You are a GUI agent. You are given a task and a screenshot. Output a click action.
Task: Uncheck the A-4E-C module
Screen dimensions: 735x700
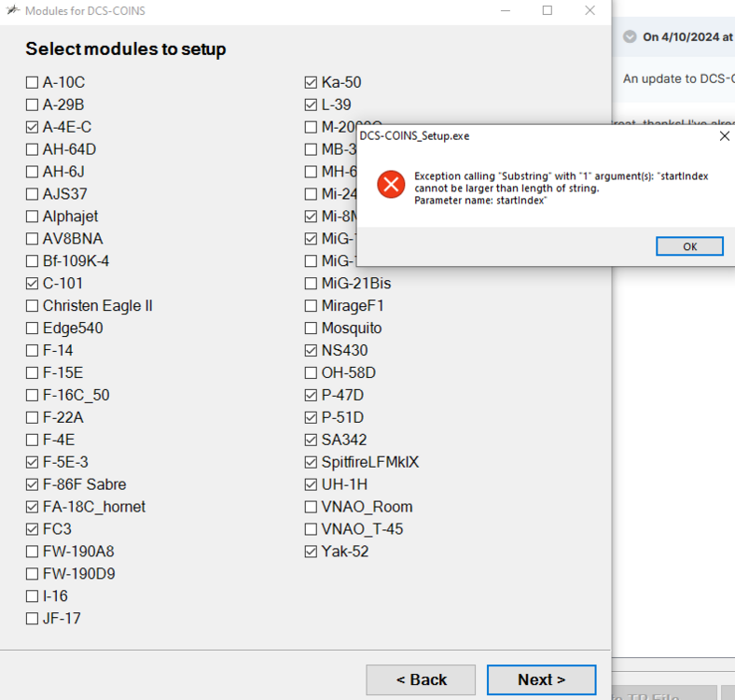[x=33, y=128]
